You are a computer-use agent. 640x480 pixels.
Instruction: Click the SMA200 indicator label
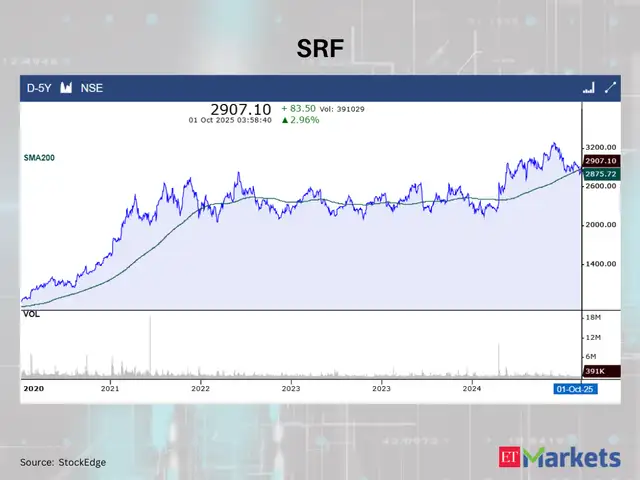40,158
